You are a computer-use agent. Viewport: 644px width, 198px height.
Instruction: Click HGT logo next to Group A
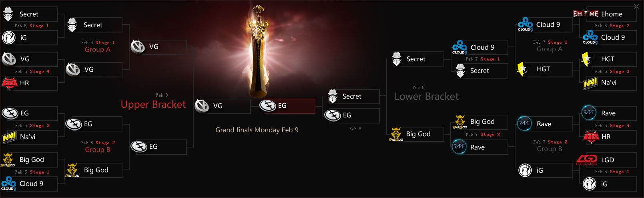pyautogui.click(x=523, y=69)
